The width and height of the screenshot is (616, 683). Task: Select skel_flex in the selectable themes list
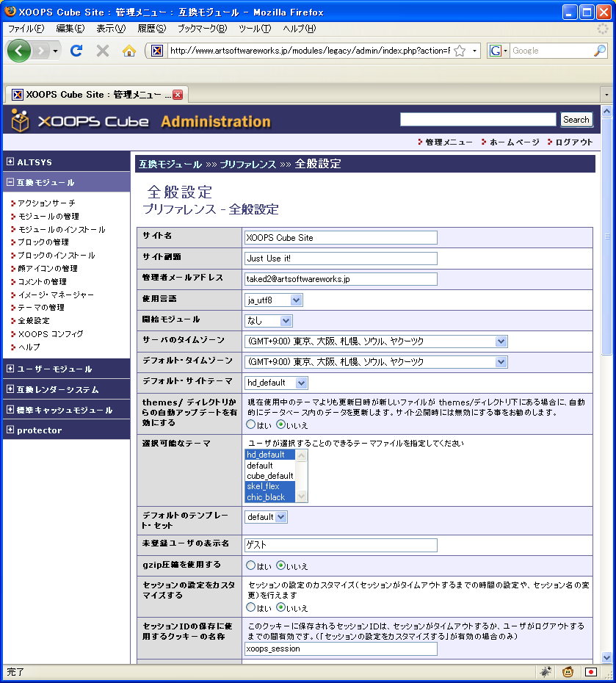click(x=270, y=486)
